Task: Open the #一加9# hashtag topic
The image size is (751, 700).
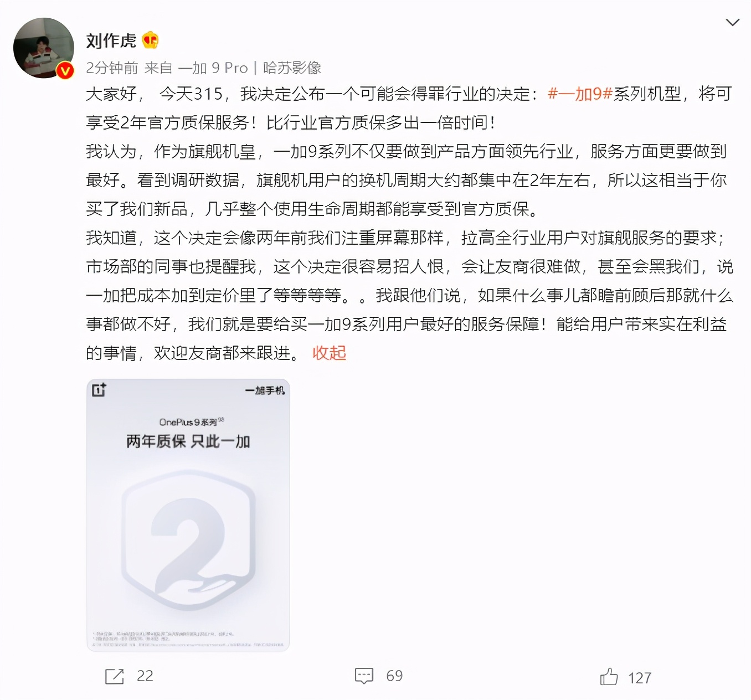Action: (580, 94)
